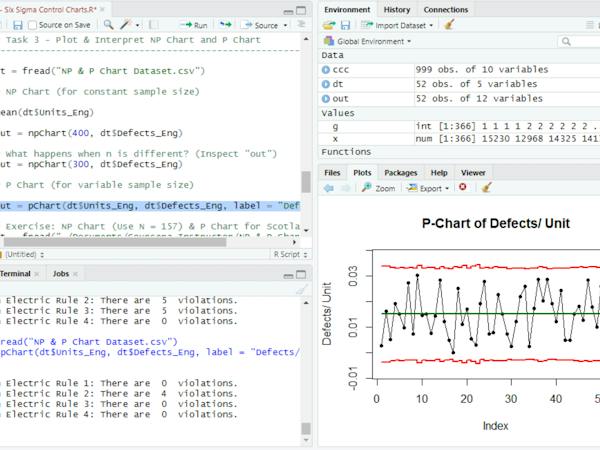Expand the dt data frame
The height and width of the screenshot is (450, 600).
coord(326,84)
